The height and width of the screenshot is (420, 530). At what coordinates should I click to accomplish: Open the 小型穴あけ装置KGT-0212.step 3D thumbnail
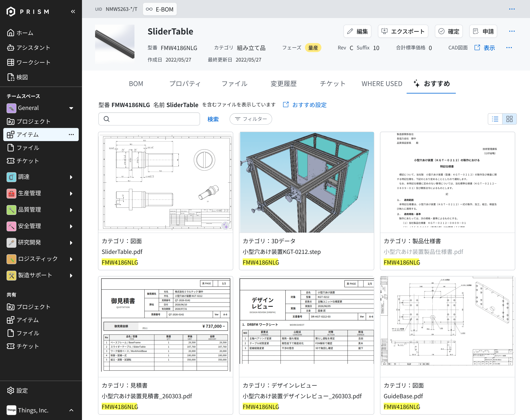(307, 182)
